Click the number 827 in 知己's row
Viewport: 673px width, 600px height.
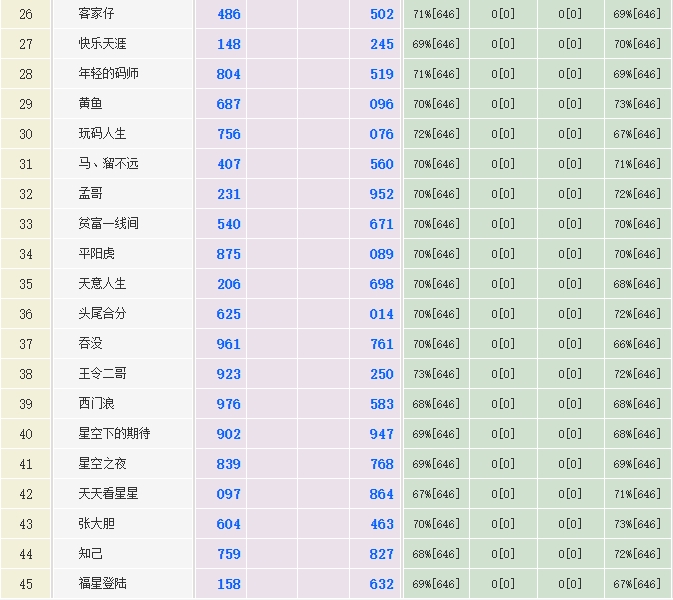click(x=381, y=554)
